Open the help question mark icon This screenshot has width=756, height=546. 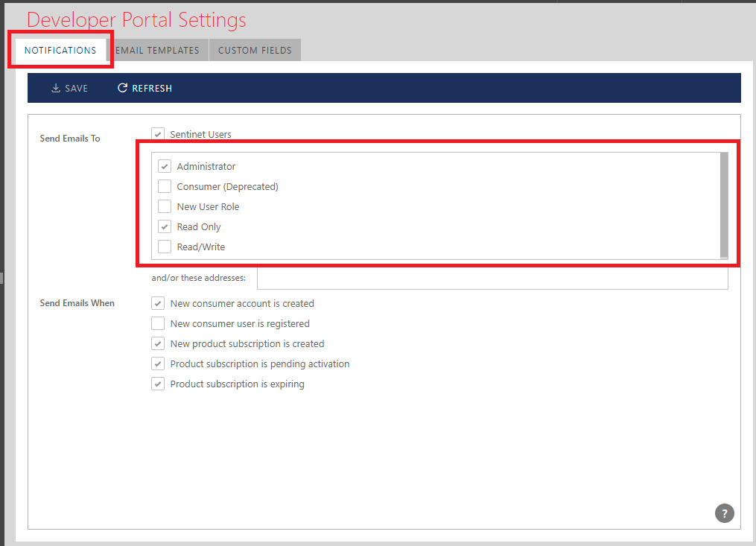tap(724, 513)
